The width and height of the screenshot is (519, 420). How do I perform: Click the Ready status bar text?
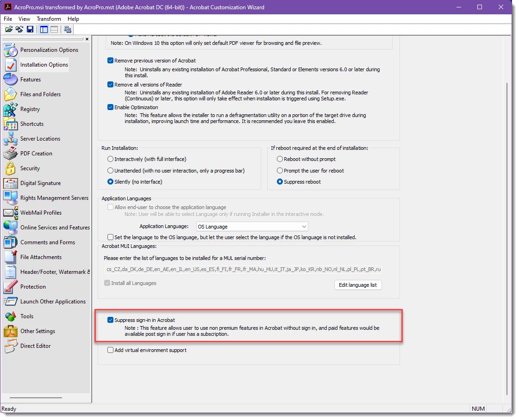pyautogui.click(x=9, y=409)
